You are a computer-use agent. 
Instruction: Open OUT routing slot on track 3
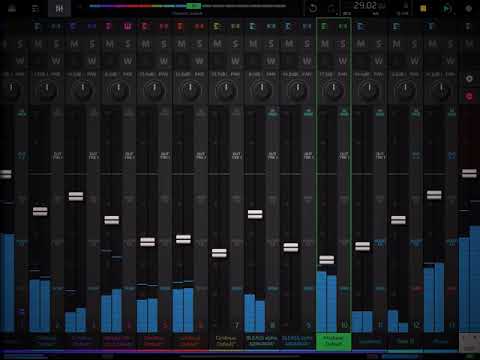pyautogui.click(x=93, y=156)
